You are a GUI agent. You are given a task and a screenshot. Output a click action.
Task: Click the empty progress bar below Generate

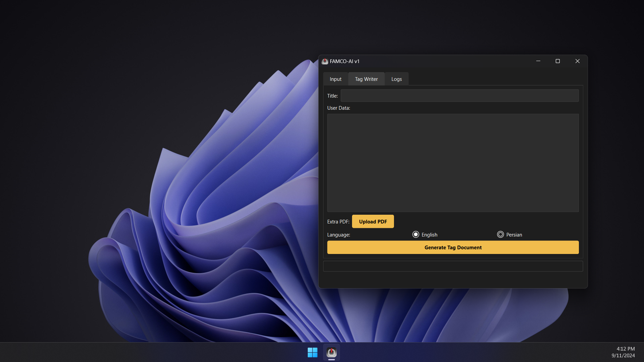tap(453, 266)
